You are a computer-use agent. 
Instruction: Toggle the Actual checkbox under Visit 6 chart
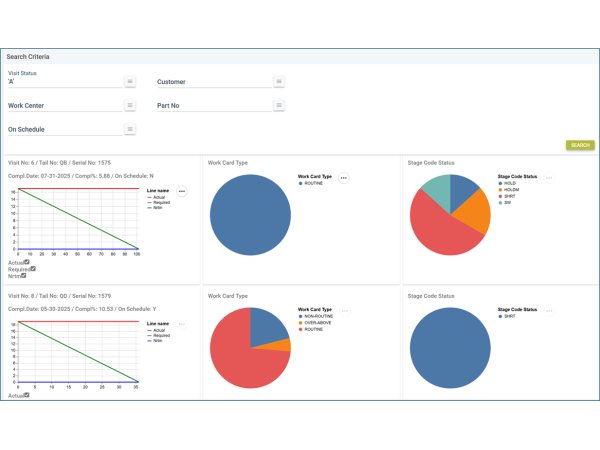click(x=27, y=262)
